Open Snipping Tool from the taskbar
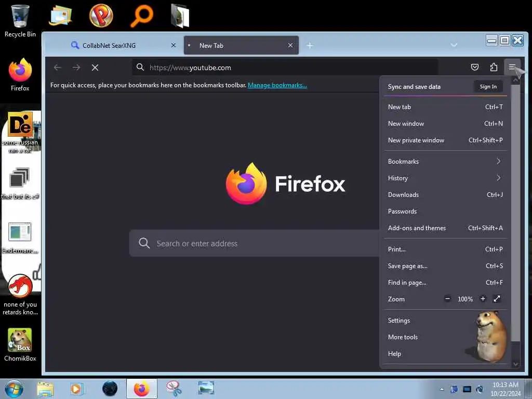 [174, 389]
